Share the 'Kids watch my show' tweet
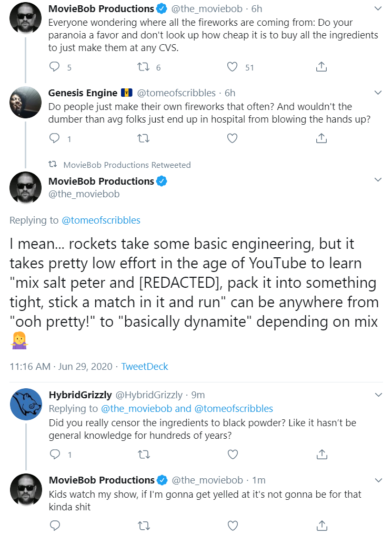Viewport: 392px width, 534px height. point(322,526)
